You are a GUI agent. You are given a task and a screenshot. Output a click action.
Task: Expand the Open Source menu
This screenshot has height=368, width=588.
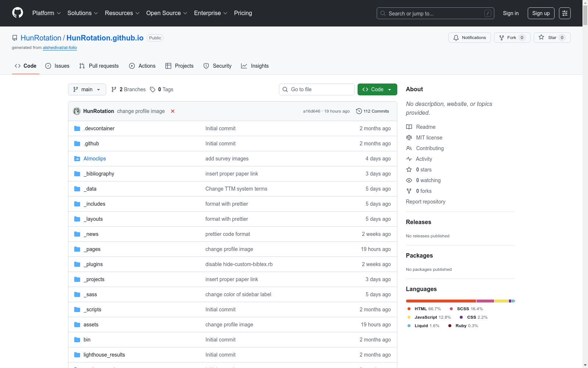pos(167,13)
